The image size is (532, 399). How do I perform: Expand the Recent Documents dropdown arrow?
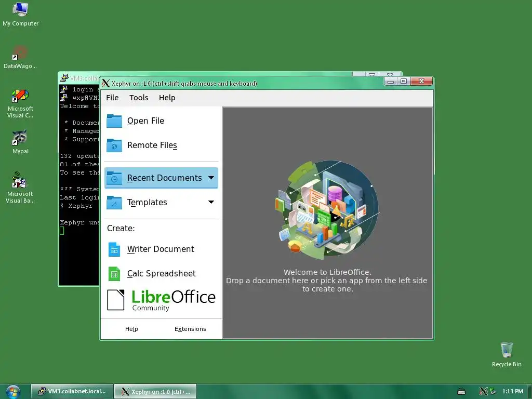tap(211, 178)
